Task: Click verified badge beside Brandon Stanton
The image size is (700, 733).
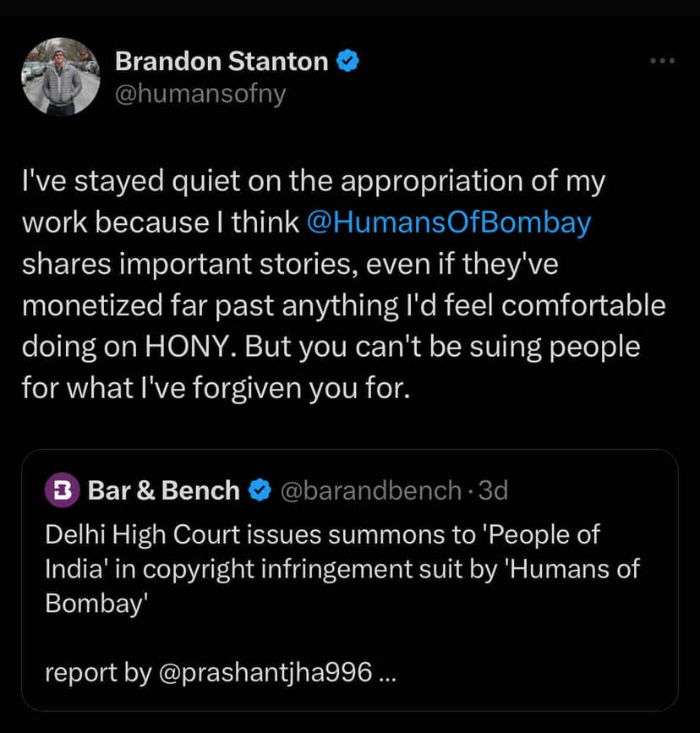Action: pos(348,61)
